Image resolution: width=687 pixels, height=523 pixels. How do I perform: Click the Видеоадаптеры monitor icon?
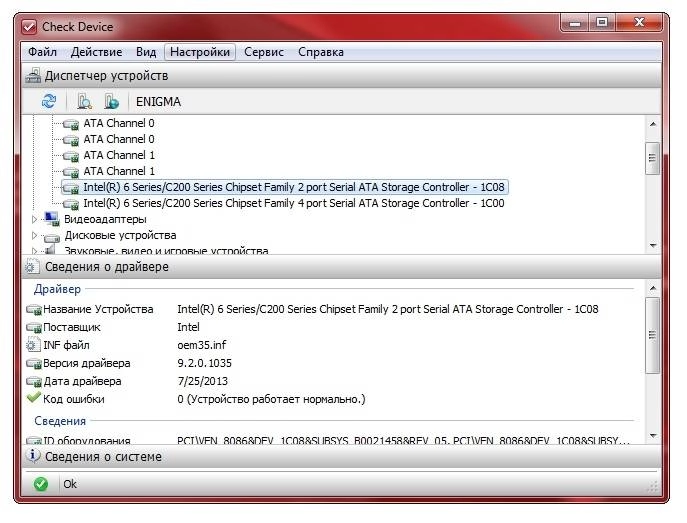(52, 219)
